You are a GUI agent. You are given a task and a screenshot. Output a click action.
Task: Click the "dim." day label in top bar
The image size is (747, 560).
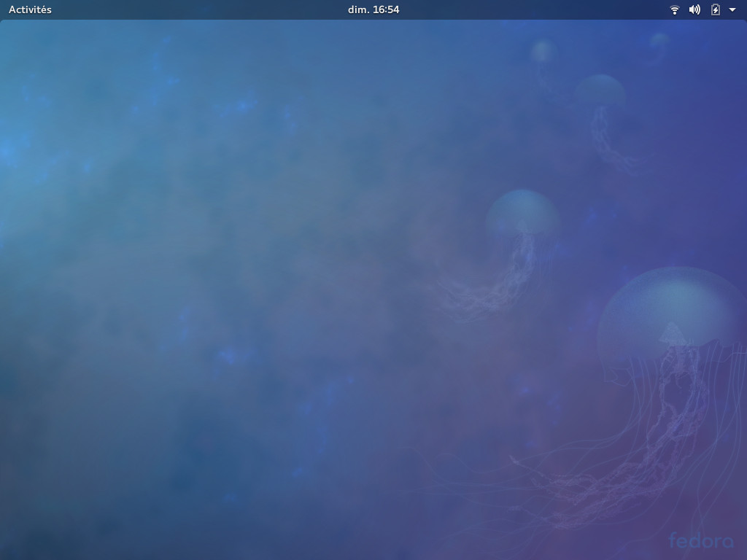click(358, 9)
